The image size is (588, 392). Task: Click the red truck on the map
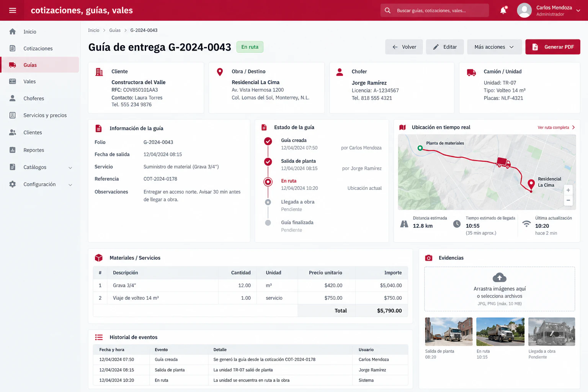[x=503, y=162]
